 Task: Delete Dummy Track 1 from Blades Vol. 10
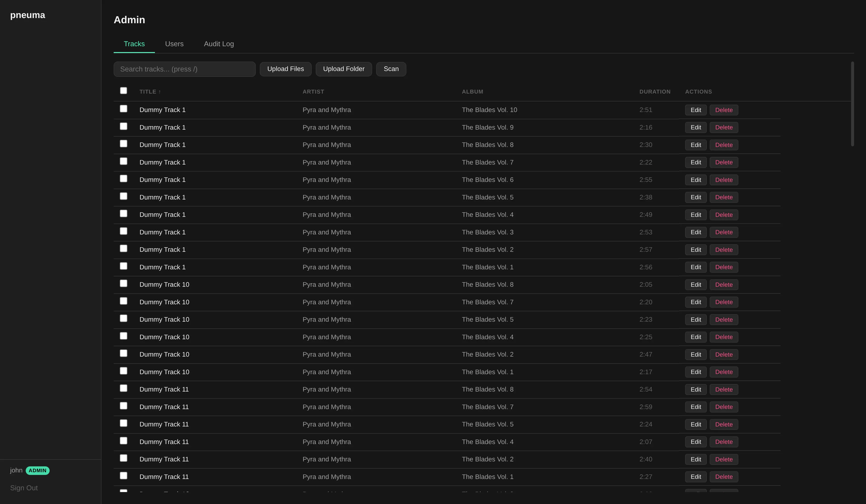pos(724,110)
